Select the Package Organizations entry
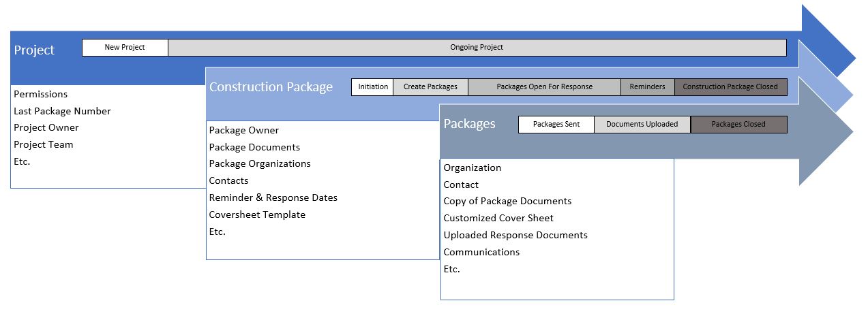The image size is (868, 320). 260,163
